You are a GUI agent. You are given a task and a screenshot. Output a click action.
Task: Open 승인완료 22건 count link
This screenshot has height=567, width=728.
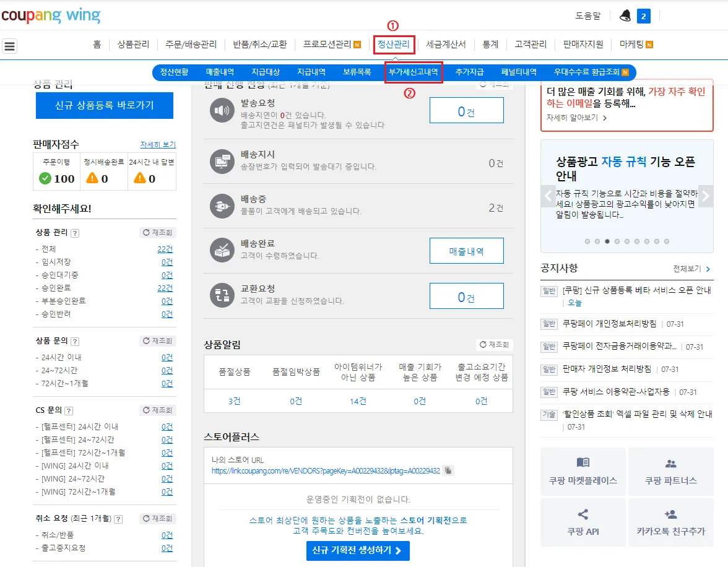(x=165, y=288)
